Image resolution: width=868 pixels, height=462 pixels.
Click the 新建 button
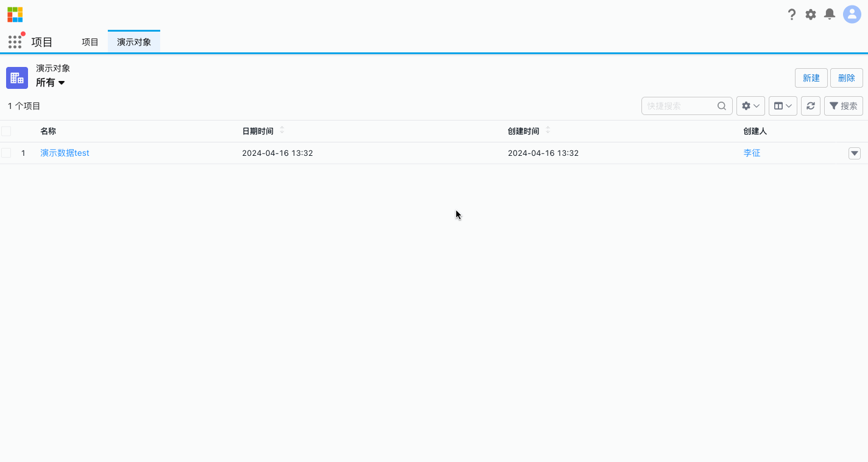pyautogui.click(x=811, y=77)
